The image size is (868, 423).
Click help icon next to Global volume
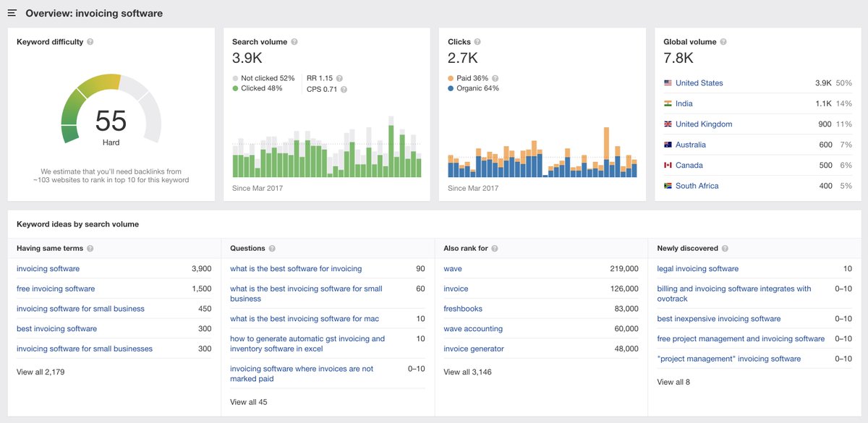click(723, 42)
